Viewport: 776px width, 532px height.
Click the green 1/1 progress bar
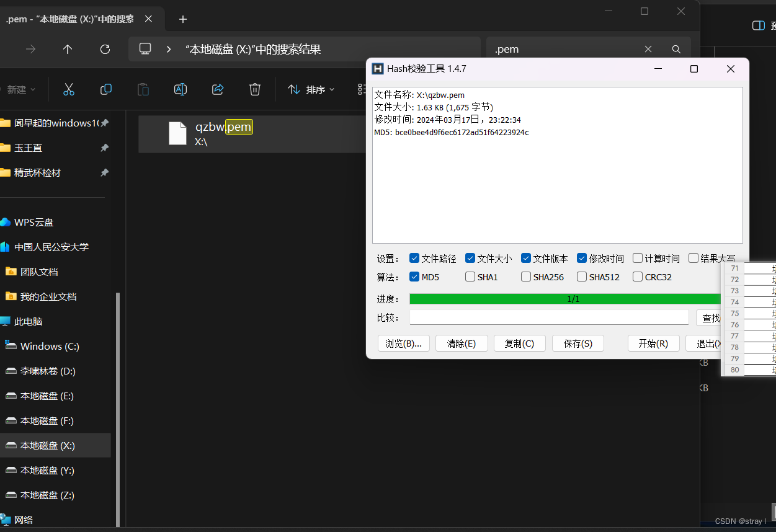pos(565,299)
